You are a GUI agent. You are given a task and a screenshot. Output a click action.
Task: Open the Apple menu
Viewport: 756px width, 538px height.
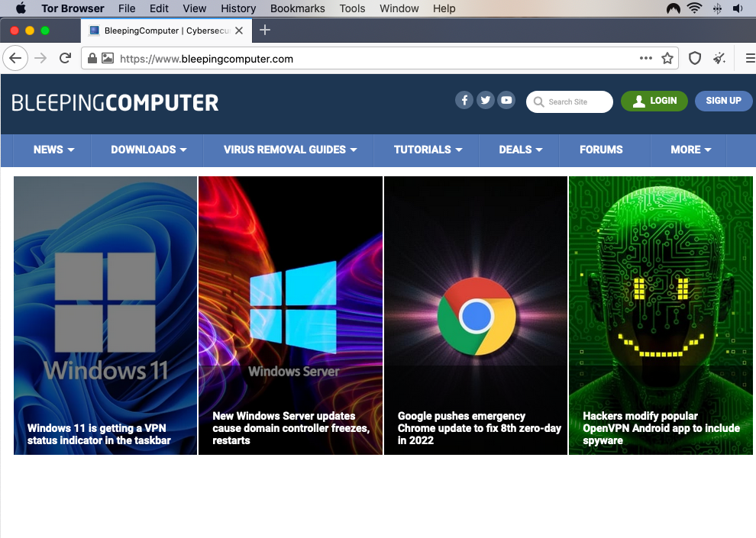pos(21,8)
